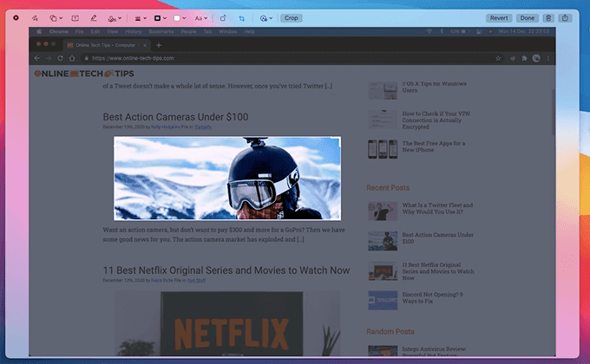Image resolution: width=590 pixels, height=364 pixels.
Task: Open the Shapes tool menu
Action: (55, 17)
